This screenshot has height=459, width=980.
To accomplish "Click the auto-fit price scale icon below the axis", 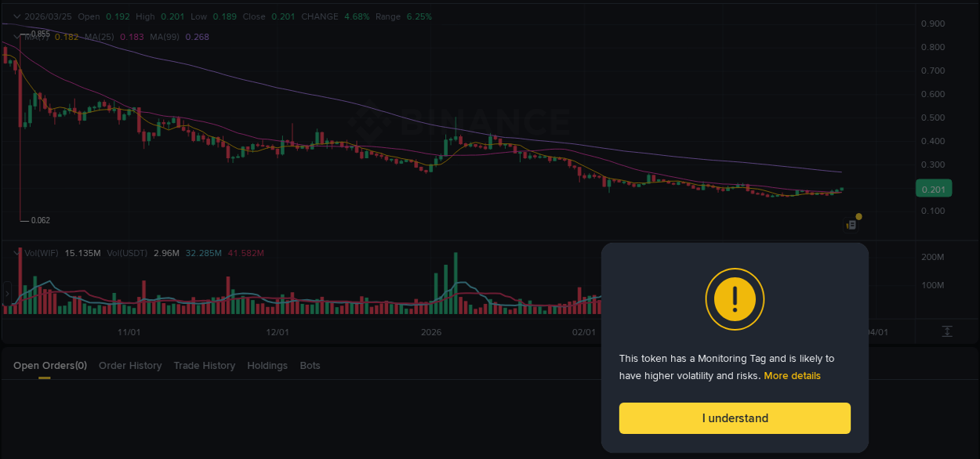I will pyautogui.click(x=947, y=332).
